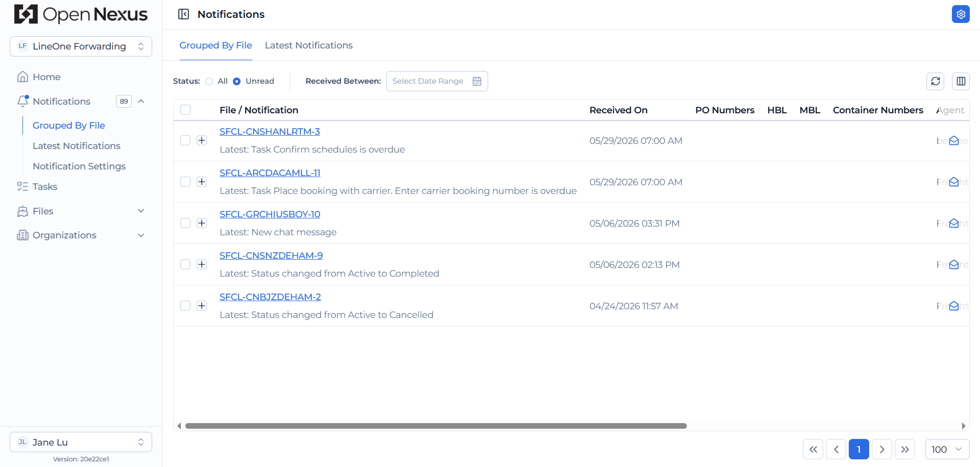Click the Received On column header
The width and height of the screenshot is (980, 467).
point(618,110)
